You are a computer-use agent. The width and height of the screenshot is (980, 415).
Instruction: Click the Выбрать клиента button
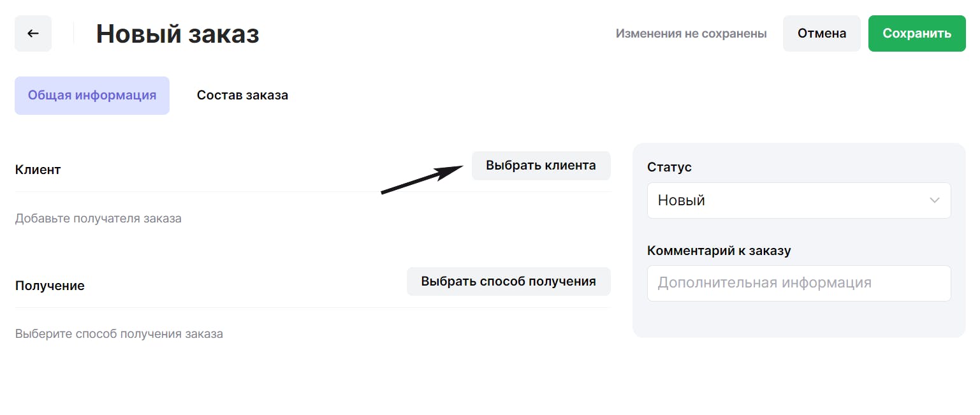coord(541,166)
